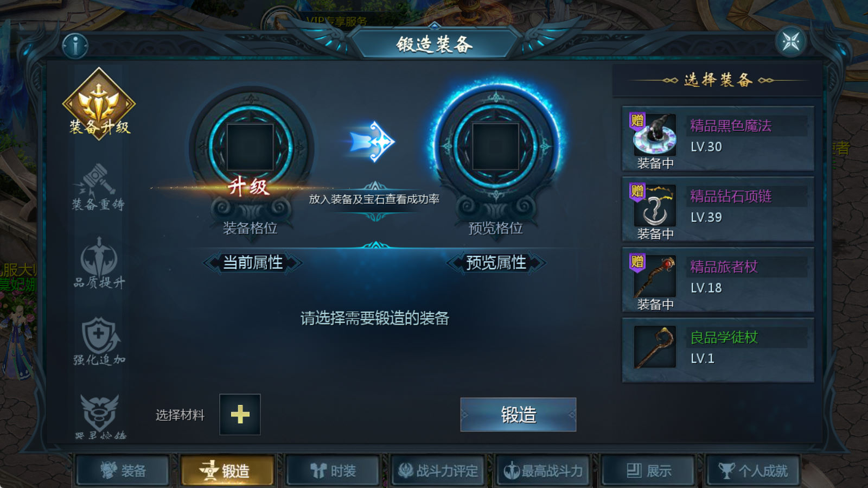Screen dimensions: 868x488
Task: Open the 战斗力评定 tab
Action: click(x=438, y=470)
